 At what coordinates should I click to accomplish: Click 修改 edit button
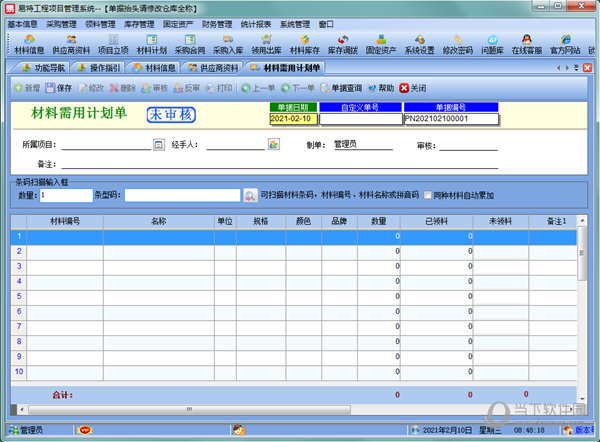coord(91,88)
